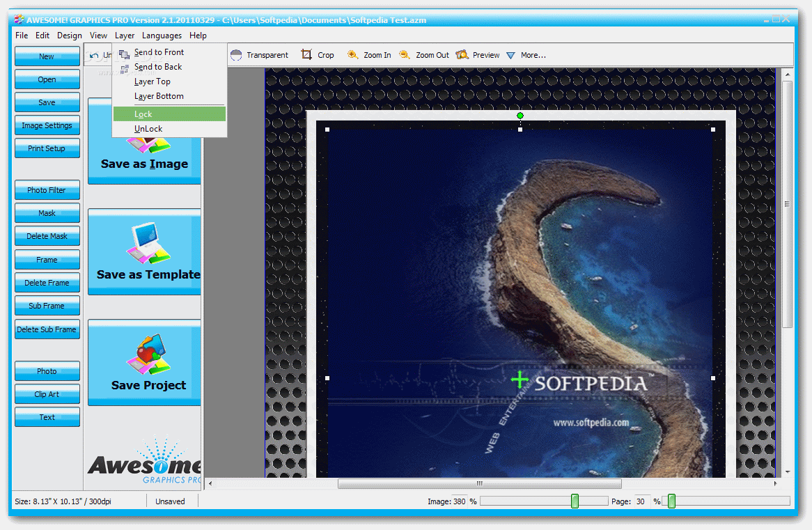The image size is (812, 530).
Task: Click the scroll left arrow
Action: 210,483
